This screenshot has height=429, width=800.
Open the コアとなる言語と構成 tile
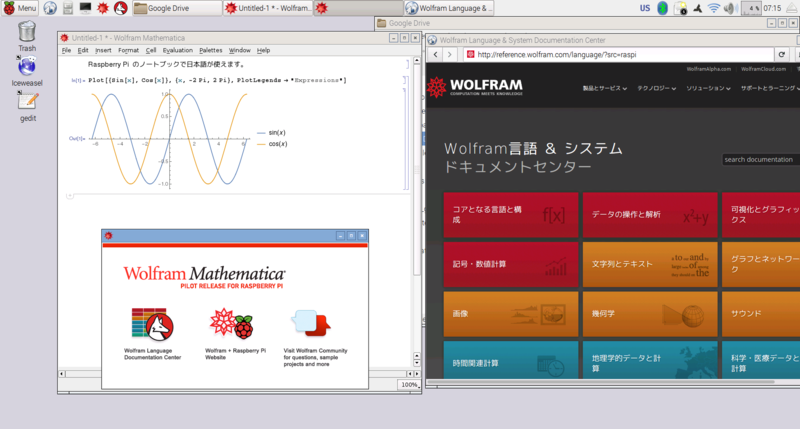point(511,215)
